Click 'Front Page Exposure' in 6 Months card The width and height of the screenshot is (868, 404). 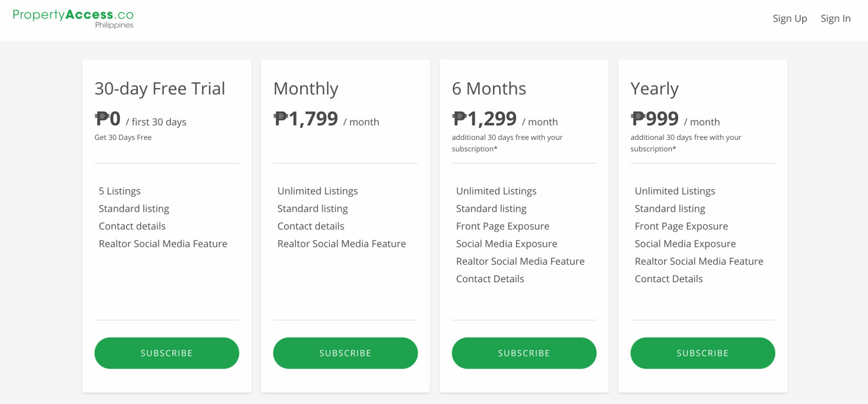coord(503,226)
